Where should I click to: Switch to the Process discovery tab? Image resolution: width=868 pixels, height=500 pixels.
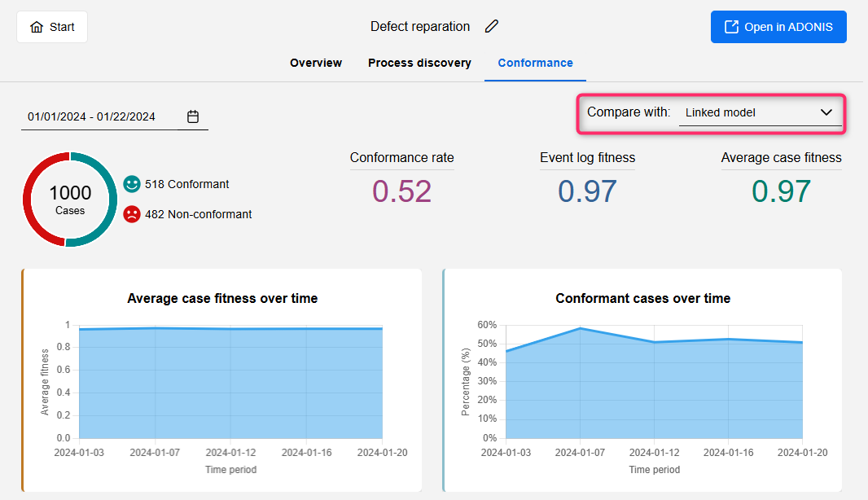(x=419, y=63)
